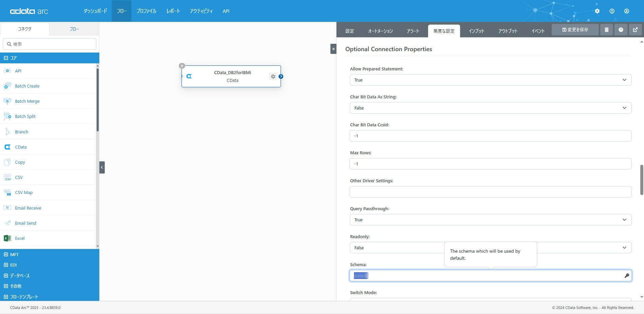
Task: Click the CData connector icon in list
Action: click(x=7, y=147)
